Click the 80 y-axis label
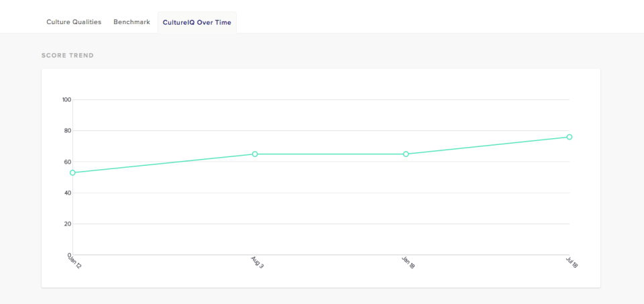The height and width of the screenshot is (304, 644). [x=67, y=131]
